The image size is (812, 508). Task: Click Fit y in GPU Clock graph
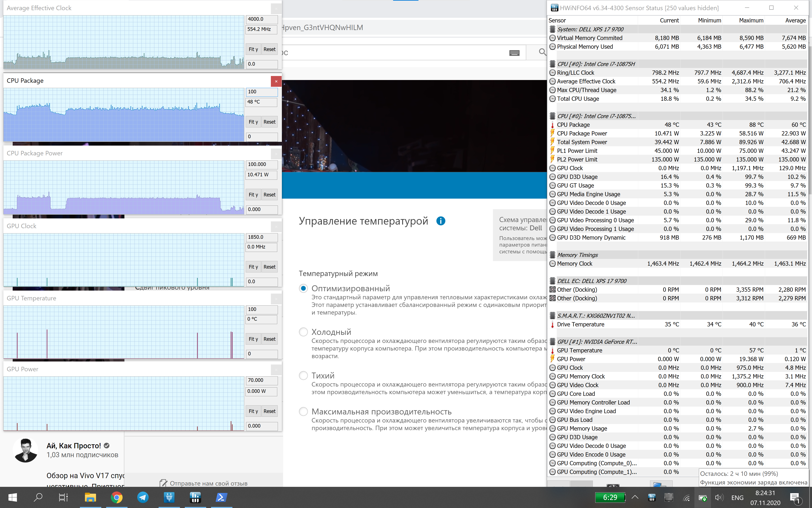[253, 267]
